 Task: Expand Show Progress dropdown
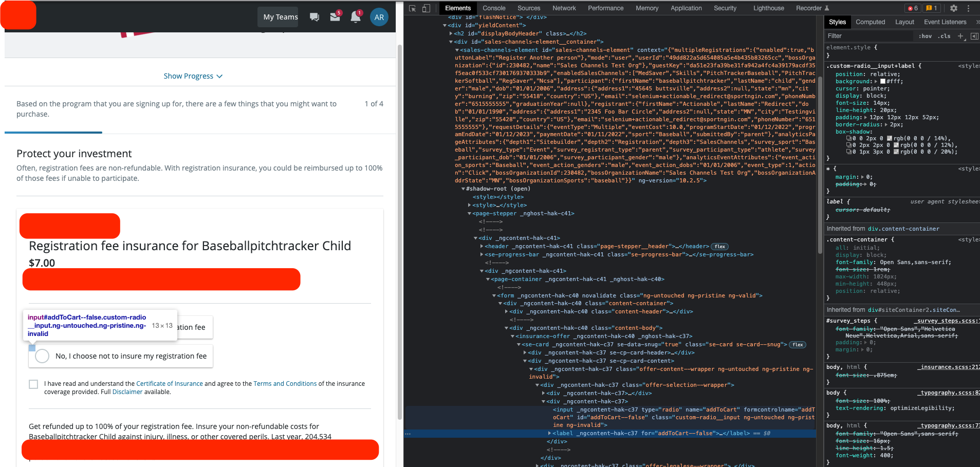point(193,76)
